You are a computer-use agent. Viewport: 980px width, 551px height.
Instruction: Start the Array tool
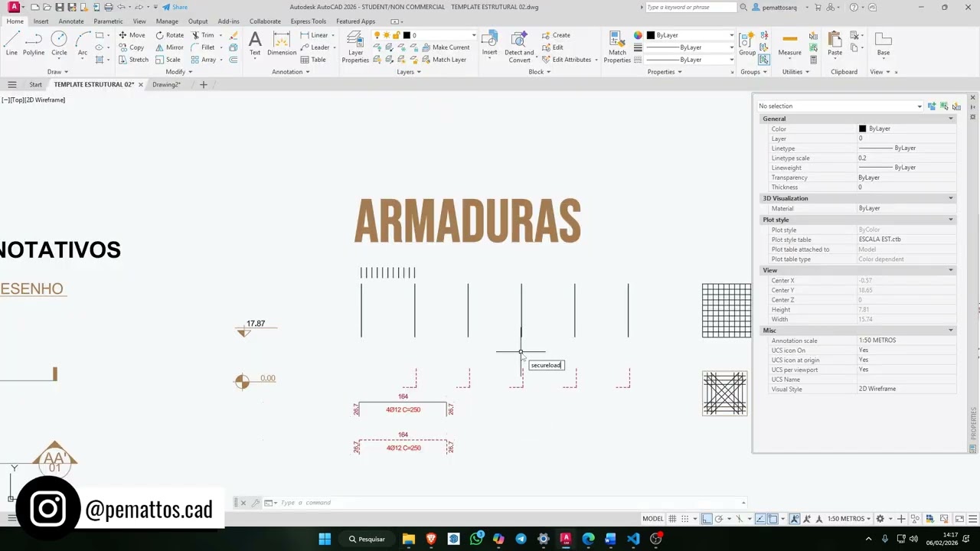click(x=204, y=60)
